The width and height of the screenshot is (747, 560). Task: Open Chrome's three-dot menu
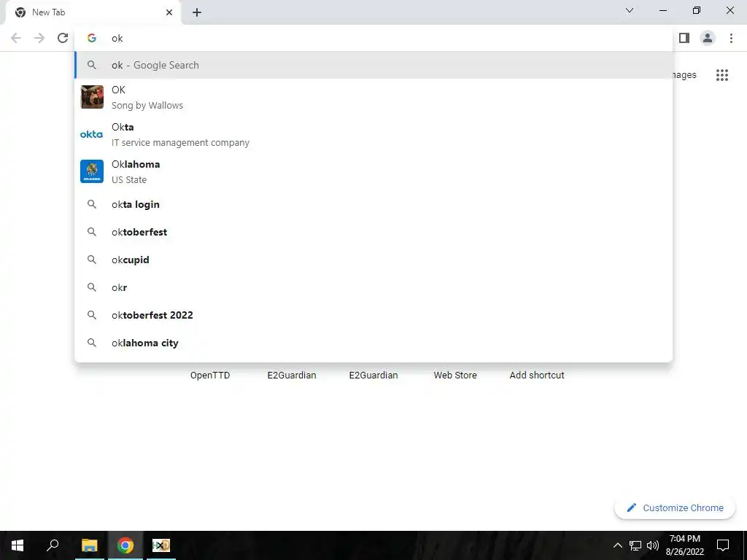click(x=731, y=38)
